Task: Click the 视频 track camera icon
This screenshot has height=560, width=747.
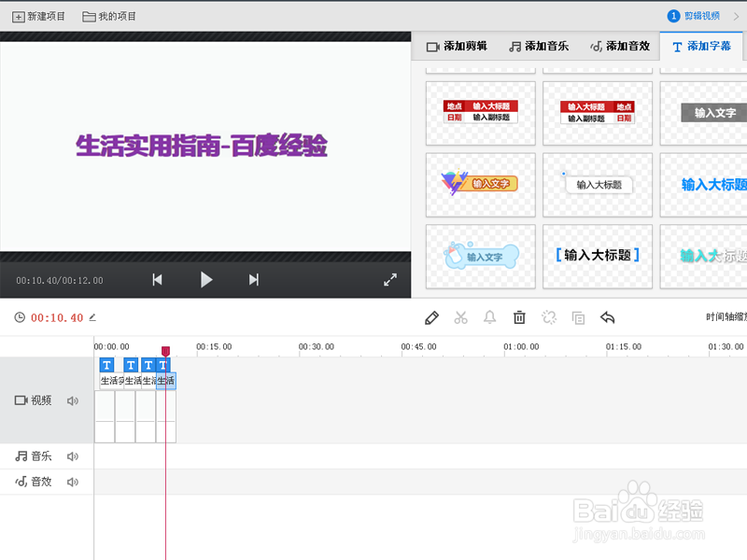Action: (x=21, y=400)
